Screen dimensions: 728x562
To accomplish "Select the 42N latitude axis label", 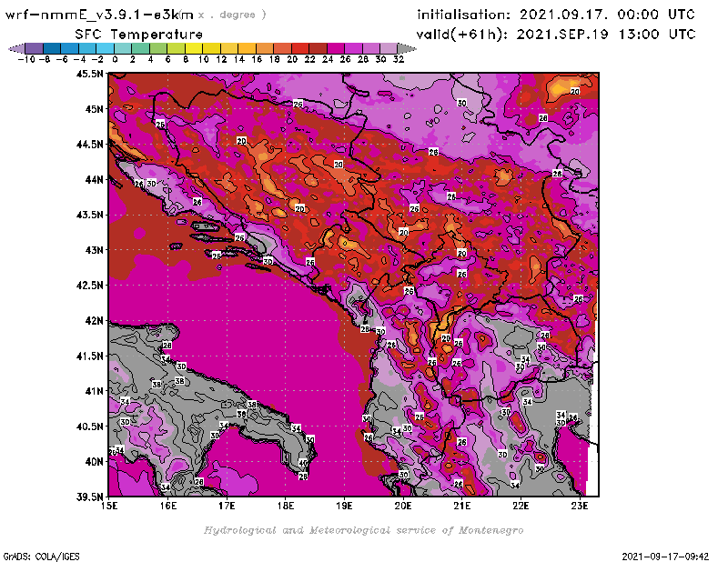I will tap(94, 321).
